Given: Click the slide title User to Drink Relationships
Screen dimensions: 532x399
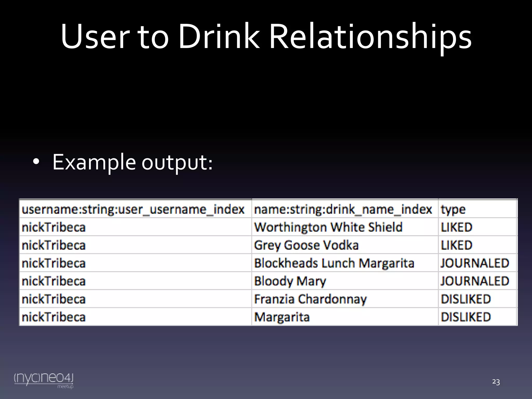Looking at the screenshot, I should coord(266,36).
